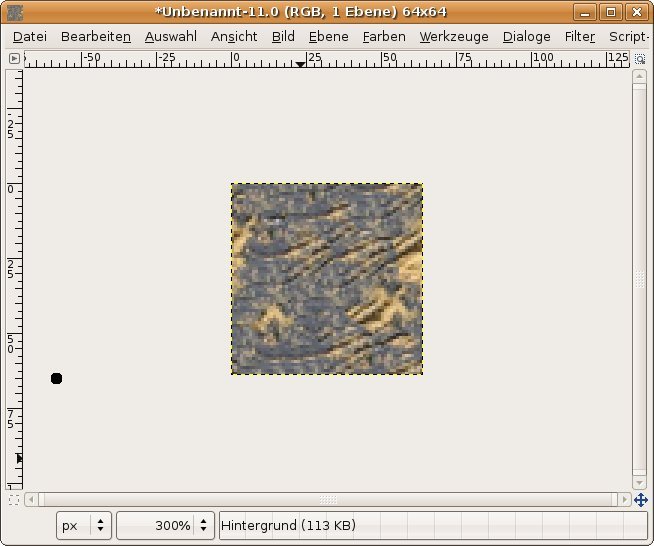Viewport: 654px width, 546px height.
Task: Click the window icon in title bar
Action: [15, 13]
